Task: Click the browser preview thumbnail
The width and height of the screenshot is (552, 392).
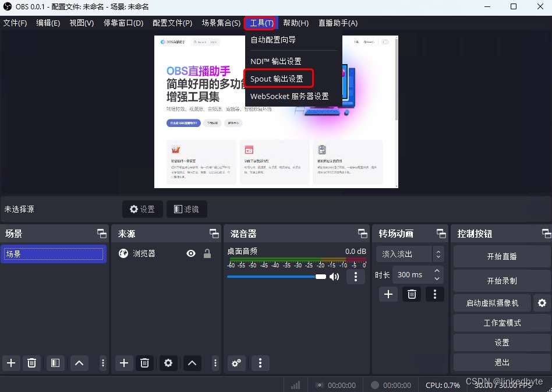Action: 276,112
